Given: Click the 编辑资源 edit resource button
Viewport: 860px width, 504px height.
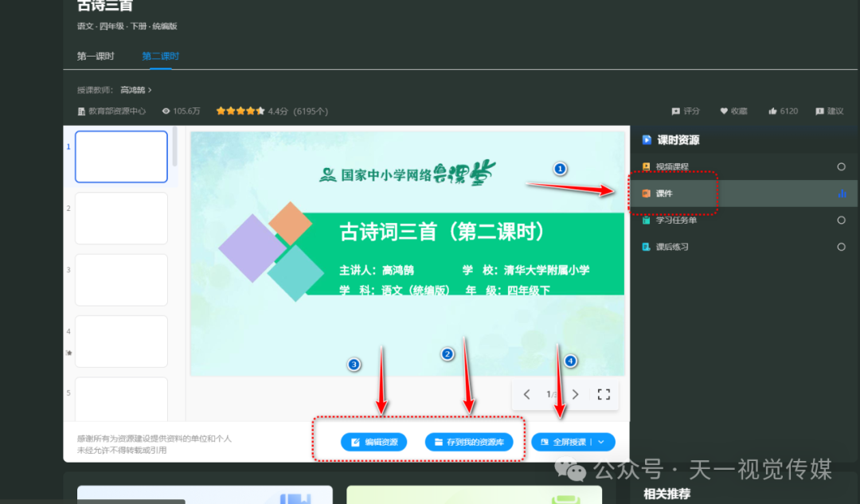Looking at the screenshot, I should (x=373, y=441).
